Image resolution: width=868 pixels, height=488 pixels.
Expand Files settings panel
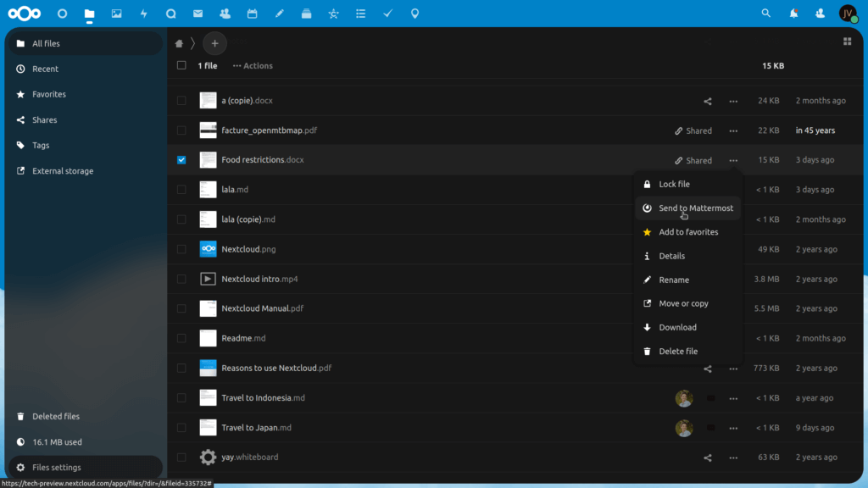86,468
